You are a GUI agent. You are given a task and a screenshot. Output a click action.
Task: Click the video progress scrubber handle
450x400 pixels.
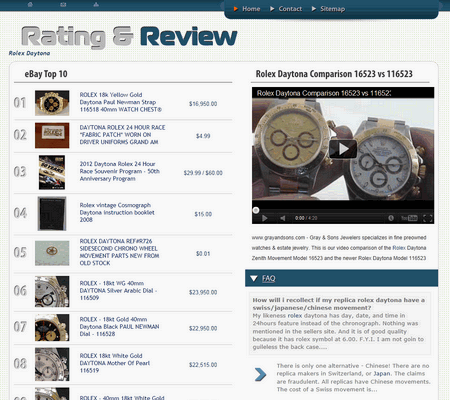[256, 210]
